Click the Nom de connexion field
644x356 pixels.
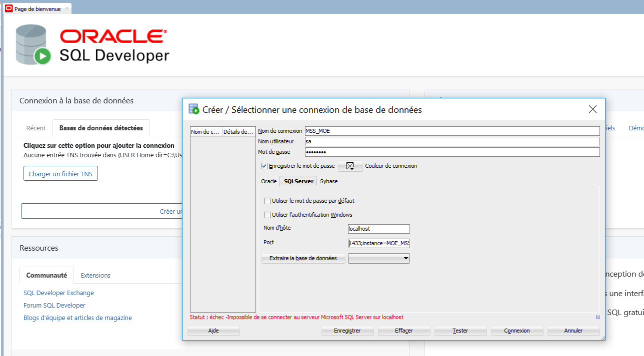[x=452, y=131]
